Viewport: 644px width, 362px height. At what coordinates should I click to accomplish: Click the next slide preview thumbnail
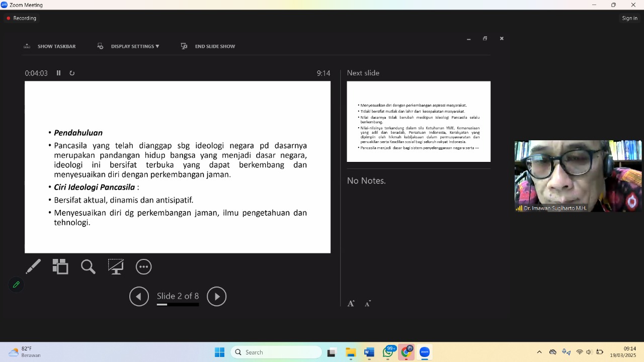(x=419, y=122)
